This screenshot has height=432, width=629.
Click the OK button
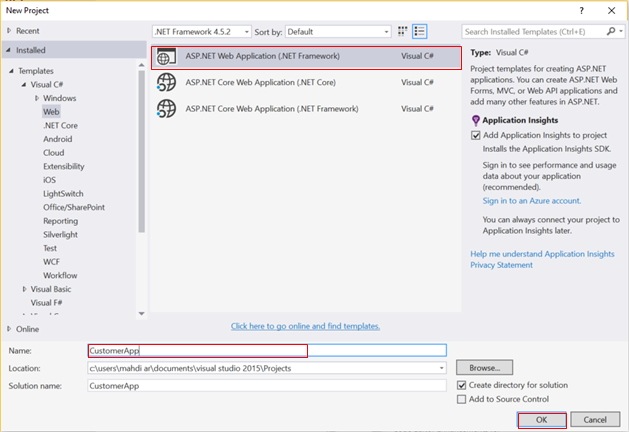point(542,420)
